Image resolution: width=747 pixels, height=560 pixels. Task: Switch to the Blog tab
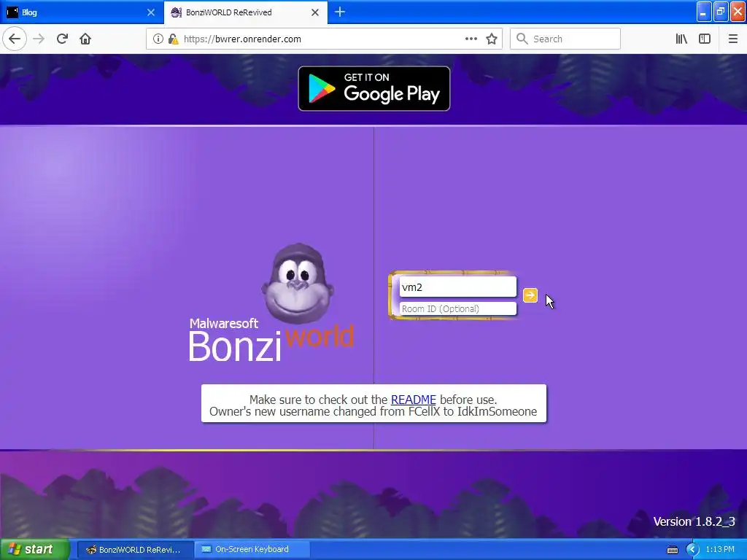point(82,12)
